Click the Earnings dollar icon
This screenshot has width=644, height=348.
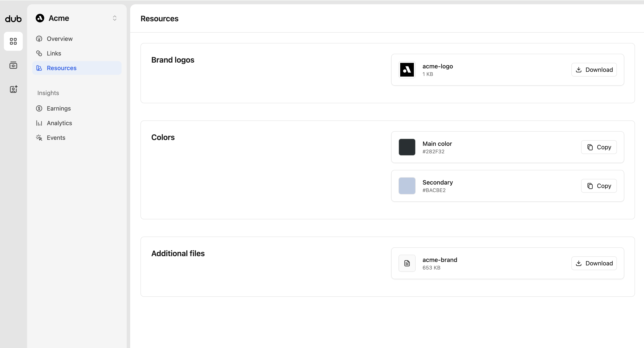coord(39,108)
